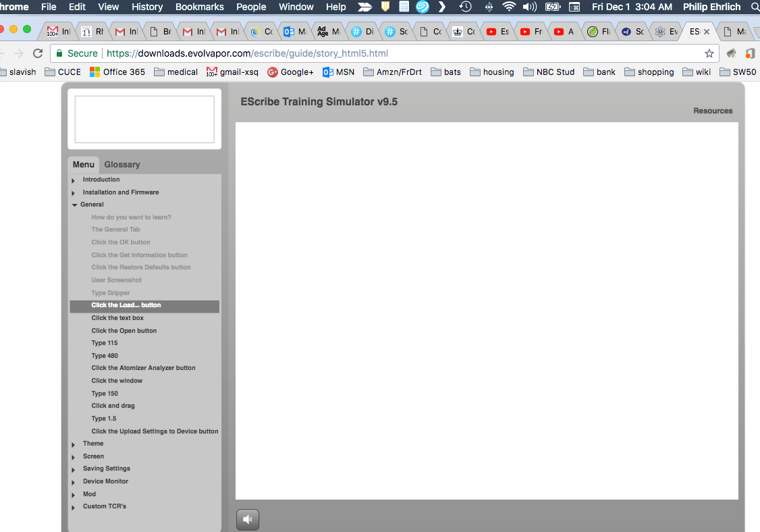Mute the simulator audio speaker button
The width and height of the screenshot is (760, 532).
pos(248,519)
